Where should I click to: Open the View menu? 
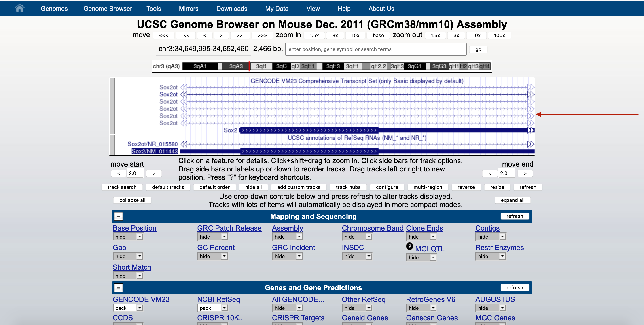pyautogui.click(x=313, y=9)
